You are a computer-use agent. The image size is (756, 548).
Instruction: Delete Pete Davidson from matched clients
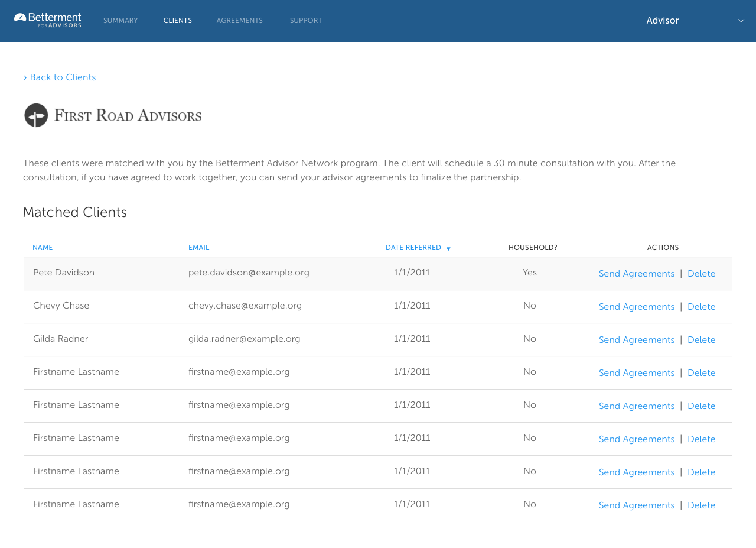tap(701, 274)
